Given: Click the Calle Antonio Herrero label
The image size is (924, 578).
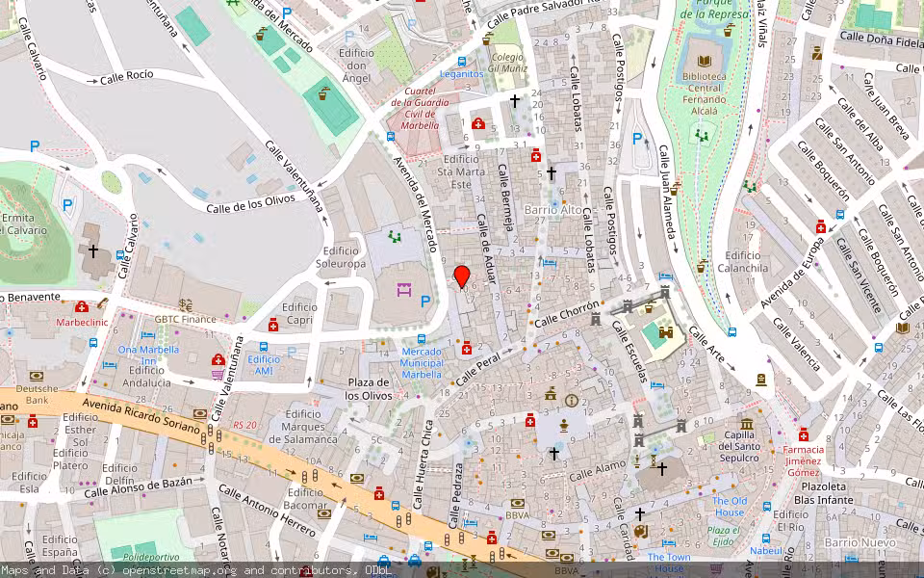Looking at the screenshot, I should pyautogui.click(x=268, y=512).
